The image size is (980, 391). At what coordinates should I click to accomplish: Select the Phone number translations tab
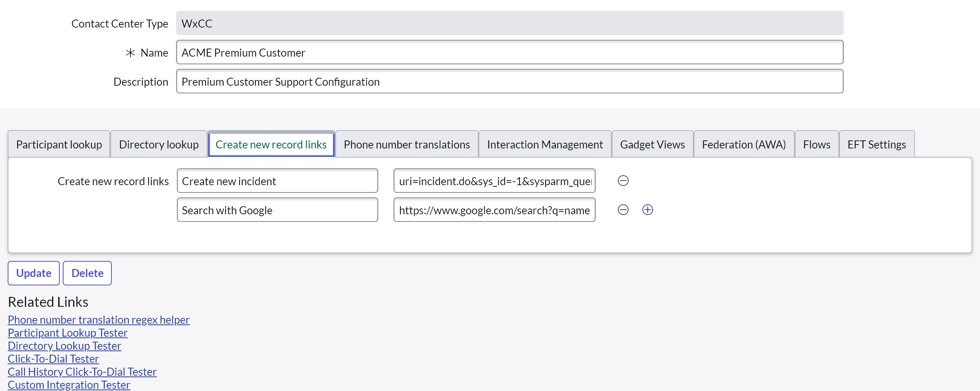pyautogui.click(x=407, y=144)
